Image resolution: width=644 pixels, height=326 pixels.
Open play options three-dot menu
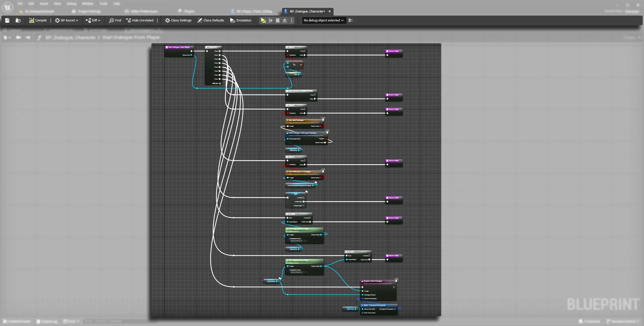coord(291,20)
